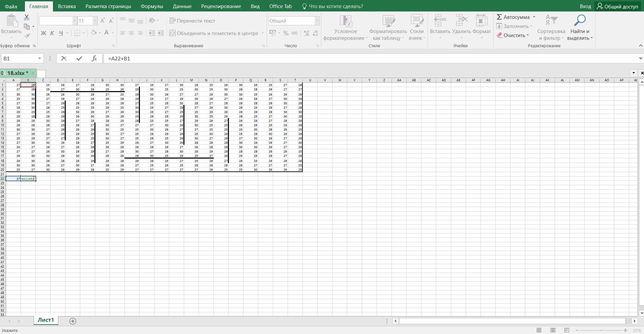Viewport: 644px width, 334px height.
Task: Click the Заполнить fill button
Action: tap(514, 26)
